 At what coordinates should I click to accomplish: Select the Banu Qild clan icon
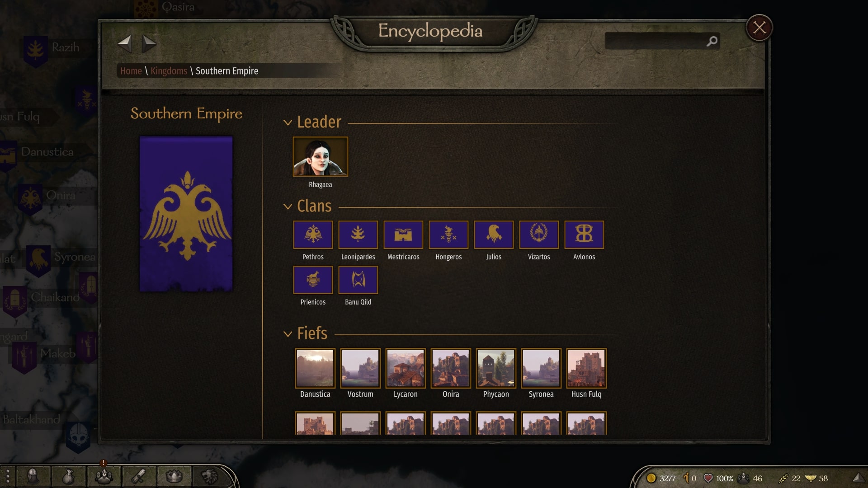coord(358,280)
